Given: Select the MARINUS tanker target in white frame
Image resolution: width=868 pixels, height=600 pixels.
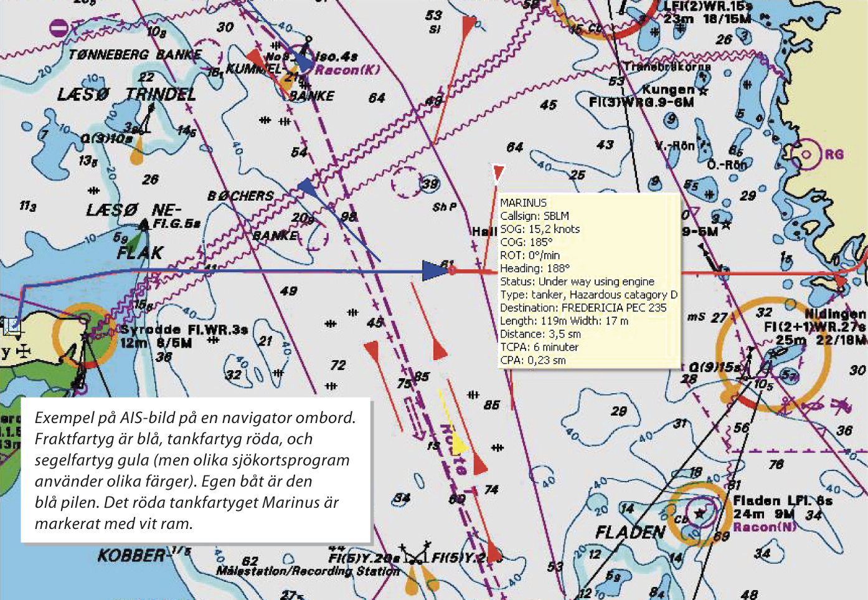Looking at the screenshot, I should point(498,173).
